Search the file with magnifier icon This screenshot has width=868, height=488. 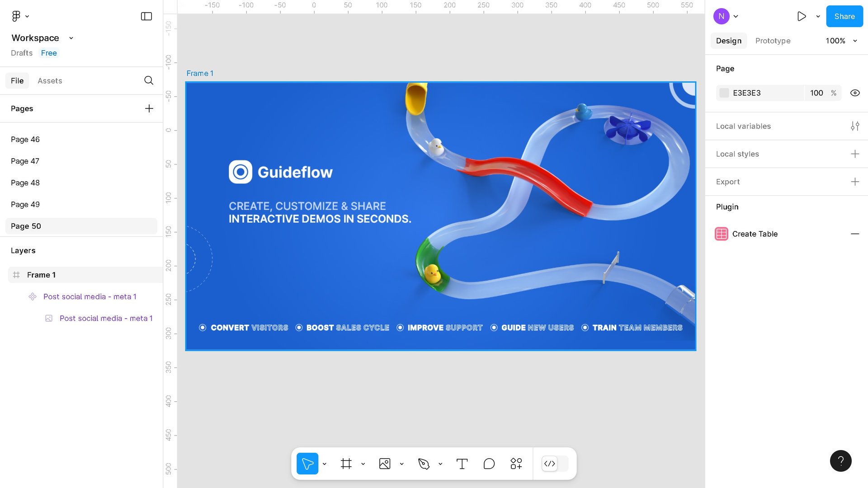click(149, 80)
